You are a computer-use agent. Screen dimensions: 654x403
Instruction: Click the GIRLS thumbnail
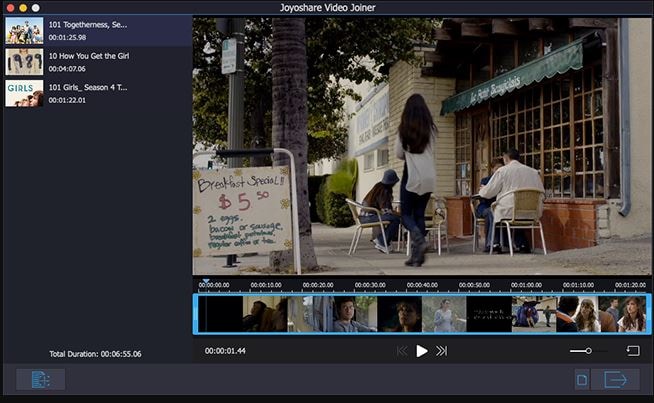pyautogui.click(x=24, y=93)
